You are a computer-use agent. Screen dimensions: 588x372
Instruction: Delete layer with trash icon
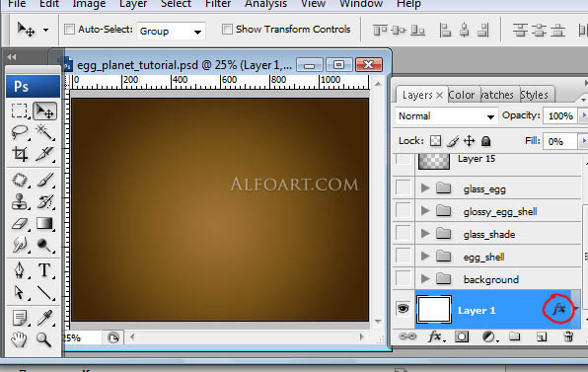[568, 336]
